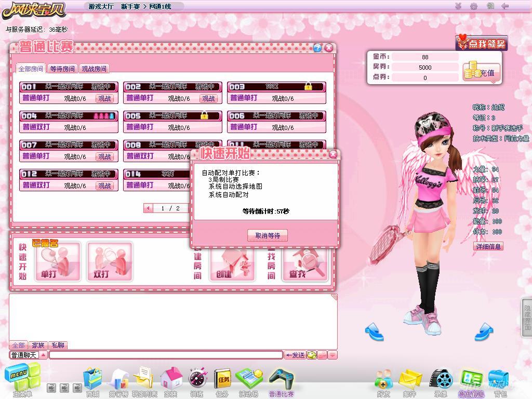Claim reward via 点我领奖 gift button
Viewport: 532px width, 399px height.
(x=482, y=43)
